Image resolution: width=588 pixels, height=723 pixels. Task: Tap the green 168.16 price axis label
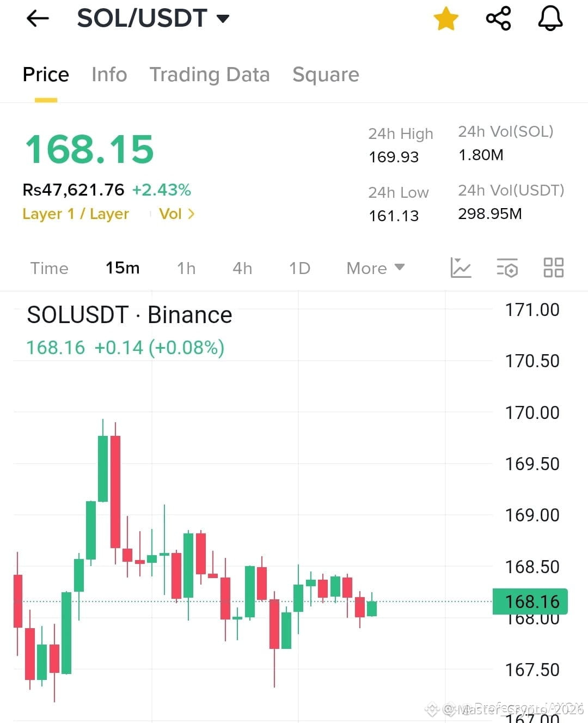(x=530, y=602)
